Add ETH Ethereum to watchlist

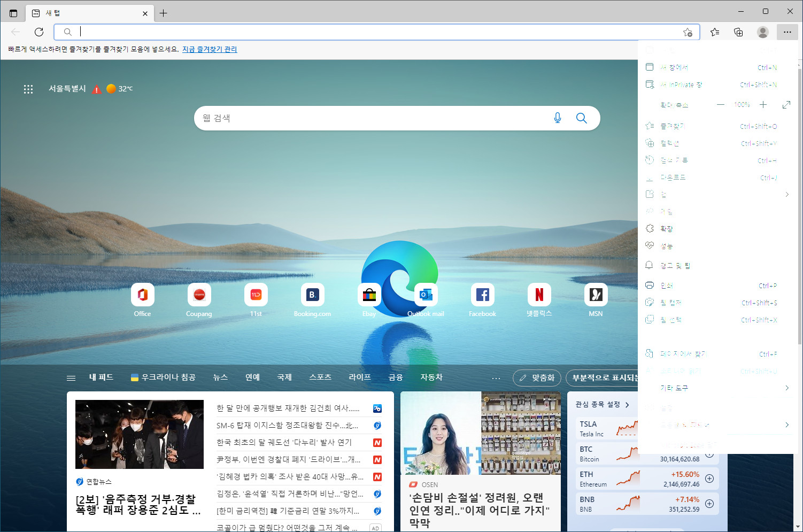[709, 479]
